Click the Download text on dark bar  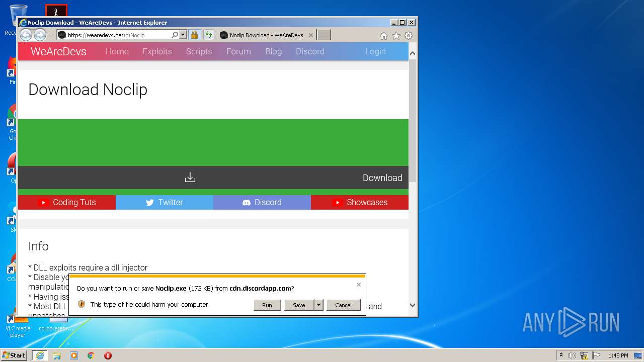click(x=382, y=177)
